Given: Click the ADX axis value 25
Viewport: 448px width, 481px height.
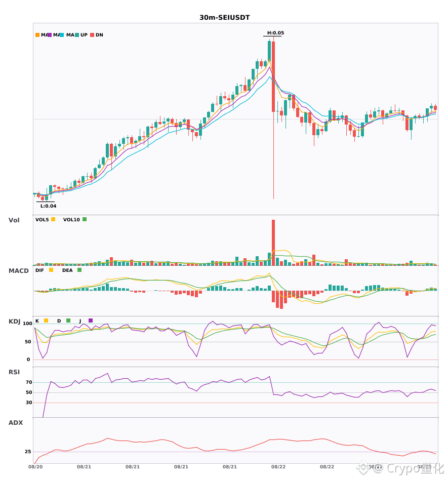Looking at the screenshot, I should click(x=28, y=452).
